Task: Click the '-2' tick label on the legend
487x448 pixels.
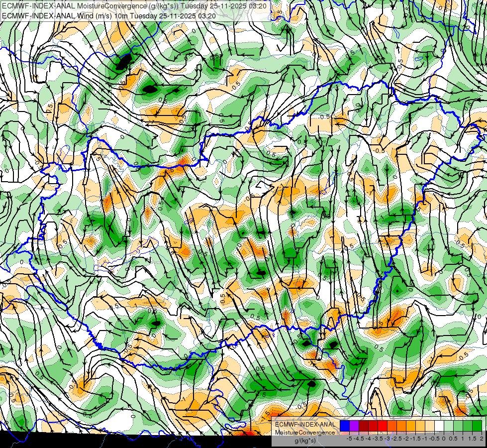Action: [406, 439]
